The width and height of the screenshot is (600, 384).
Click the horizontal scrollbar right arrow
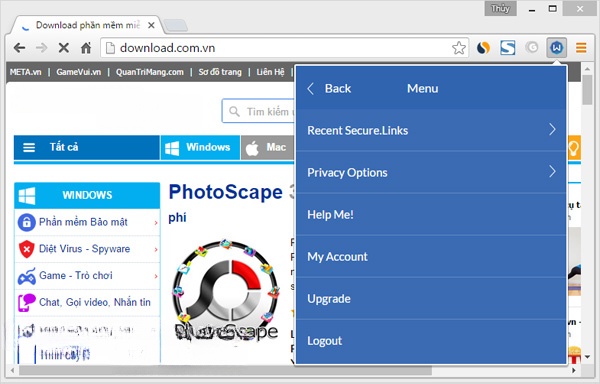pyautogui.click(x=574, y=370)
